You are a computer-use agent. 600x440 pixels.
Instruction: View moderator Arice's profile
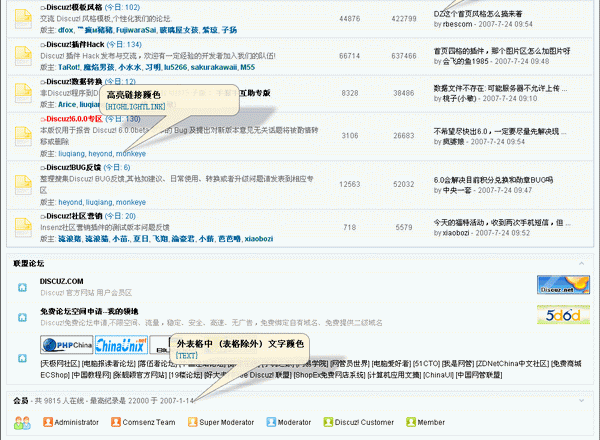click(67, 104)
